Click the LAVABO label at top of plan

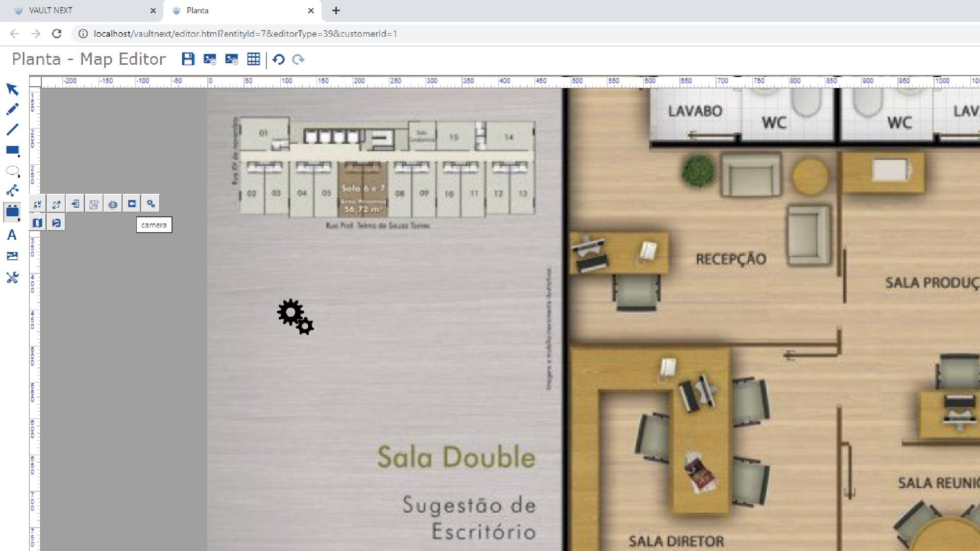pos(695,111)
